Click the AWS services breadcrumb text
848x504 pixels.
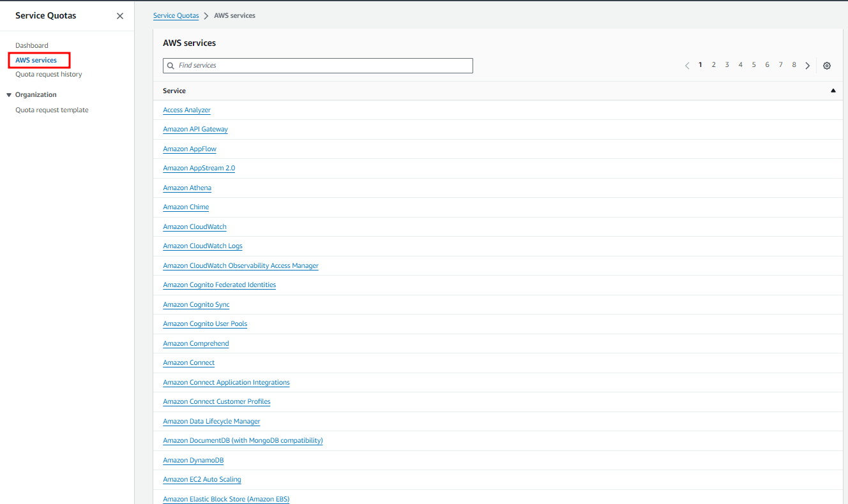[x=235, y=15]
